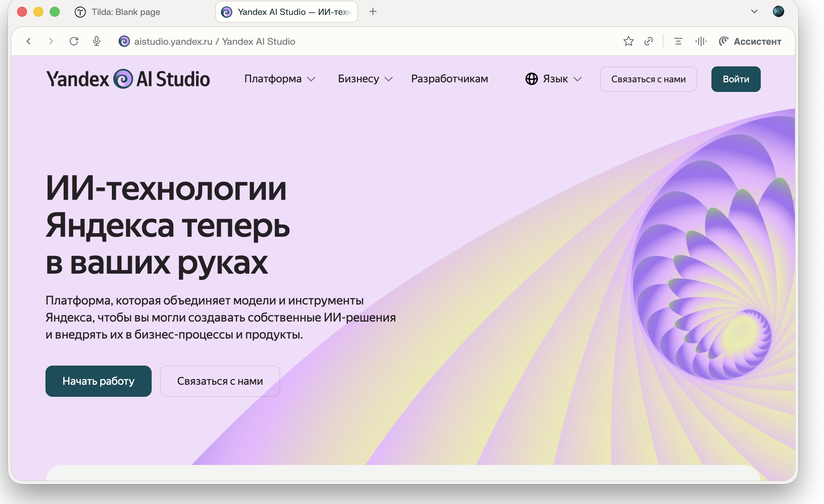Viewport: 824px width, 504px height.
Task: Expand the Платформа menu
Action: [280, 79]
